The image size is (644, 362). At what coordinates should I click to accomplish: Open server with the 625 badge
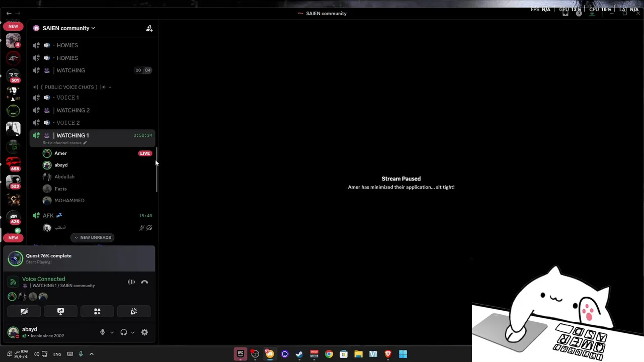pos(13,217)
